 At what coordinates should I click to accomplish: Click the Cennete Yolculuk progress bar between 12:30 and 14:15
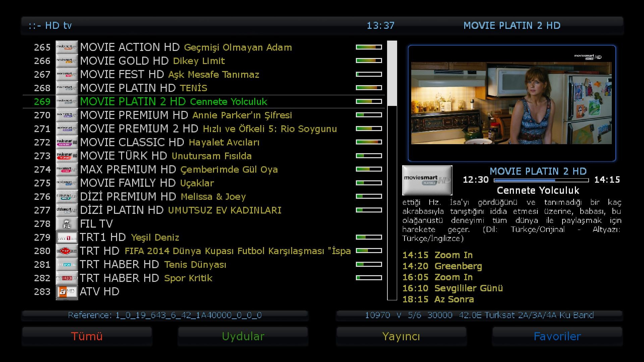[541, 180]
